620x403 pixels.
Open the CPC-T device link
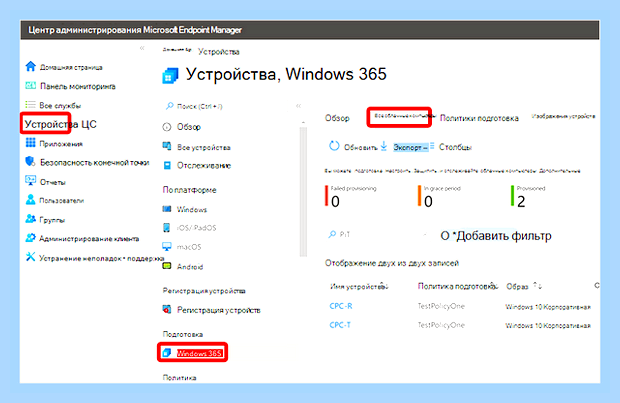pyautogui.click(x=340, y=325)
